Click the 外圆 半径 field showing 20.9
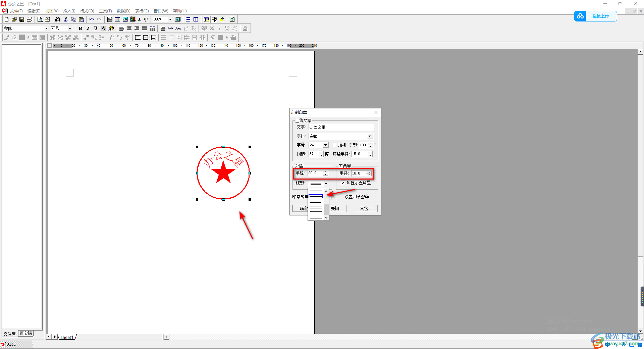The height and width of the screenshot is (349, 644). (x=315, y=173)
